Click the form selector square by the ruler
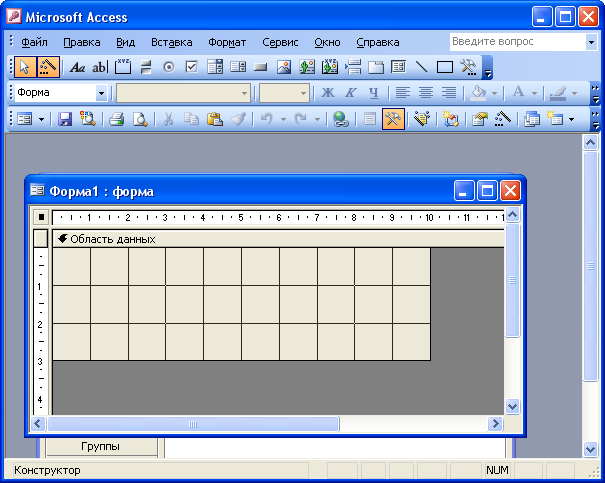605x483 pixels. pyautogui.click(x=41, y=217)
